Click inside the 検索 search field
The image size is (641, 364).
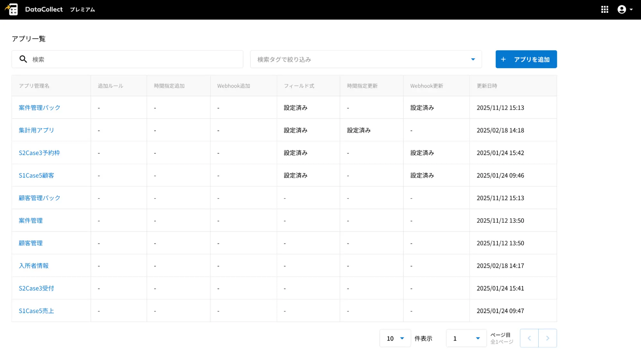pyautogui.click(x=96, y=59)
